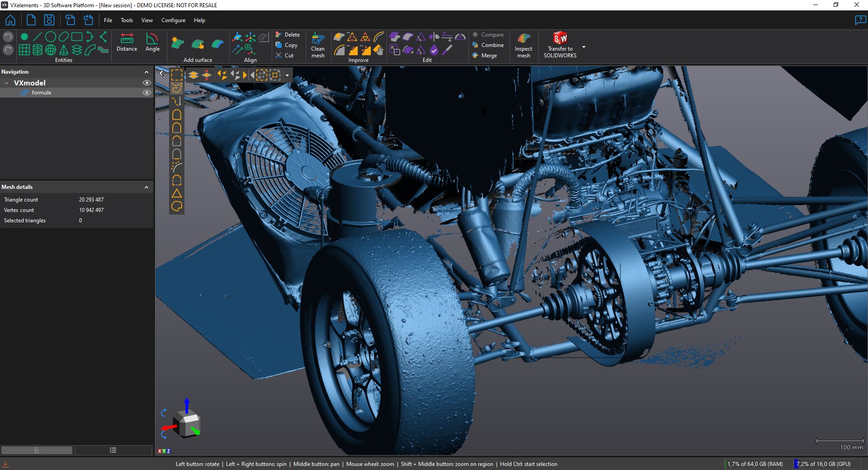Open the Tools menu
868x470 pixels.
point(127,20)
